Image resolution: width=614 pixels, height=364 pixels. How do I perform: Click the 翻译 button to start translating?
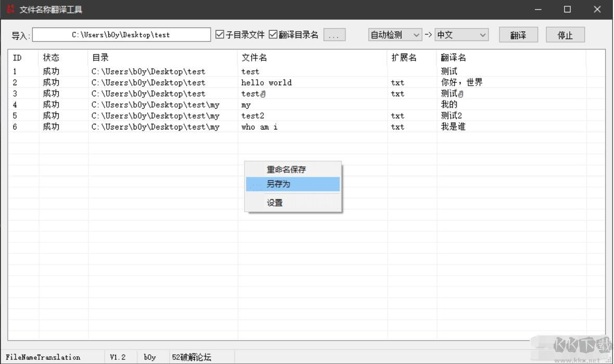518,34
